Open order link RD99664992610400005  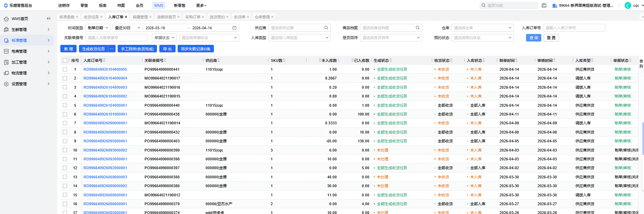click(x=105, y=69)
